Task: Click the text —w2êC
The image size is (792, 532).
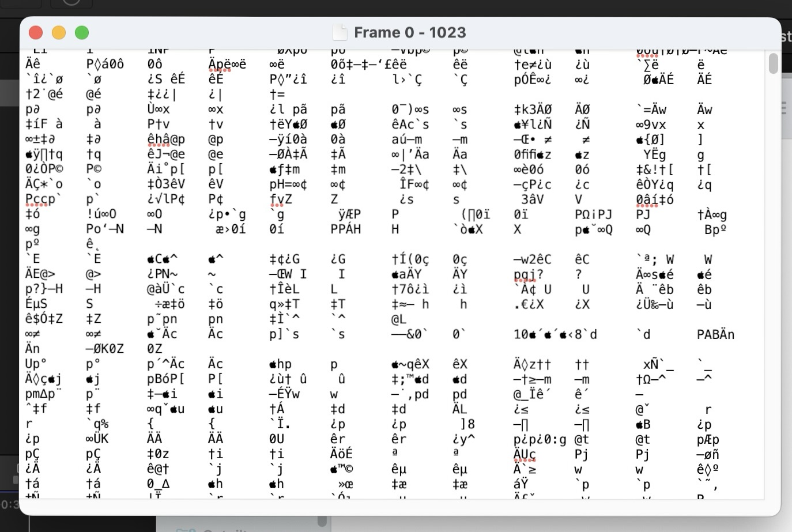Action: (533, 259)
